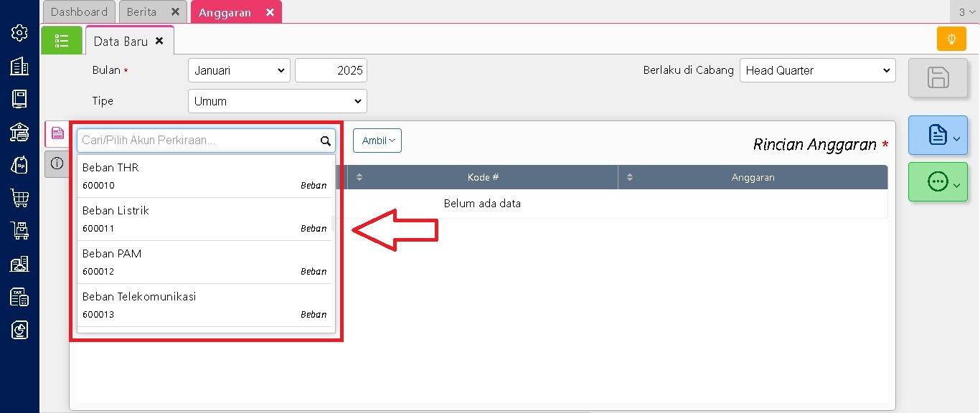The height and width of the screenshot is (413, 980).
Task: Click the company building sidebar icon
Action: [x=19, y=66]
